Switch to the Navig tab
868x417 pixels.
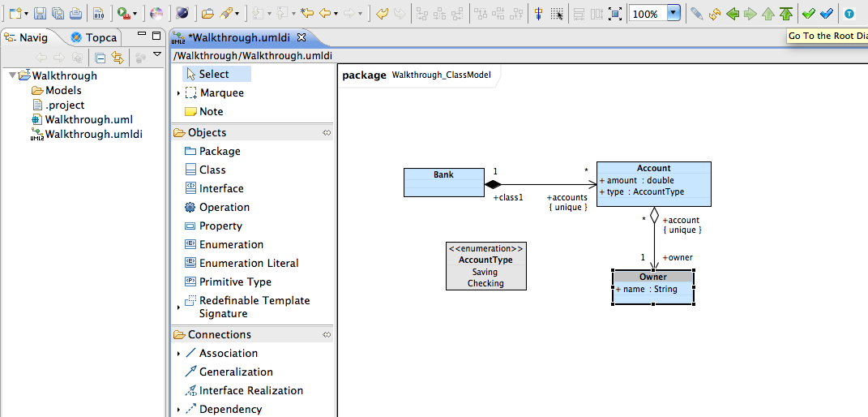click(27, 37)
